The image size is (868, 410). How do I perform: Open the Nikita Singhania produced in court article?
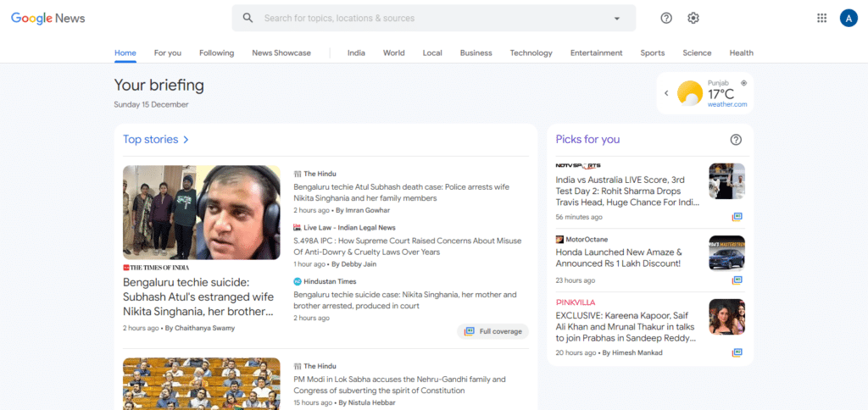click(x=404, y=300)
